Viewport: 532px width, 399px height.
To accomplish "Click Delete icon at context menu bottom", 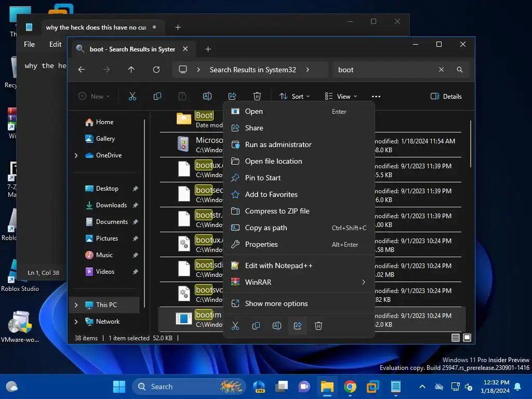I will coord(318,326).
